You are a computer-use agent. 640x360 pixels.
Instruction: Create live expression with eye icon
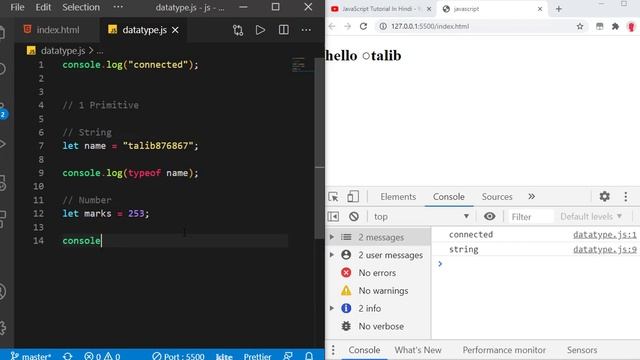pos(489,217)
